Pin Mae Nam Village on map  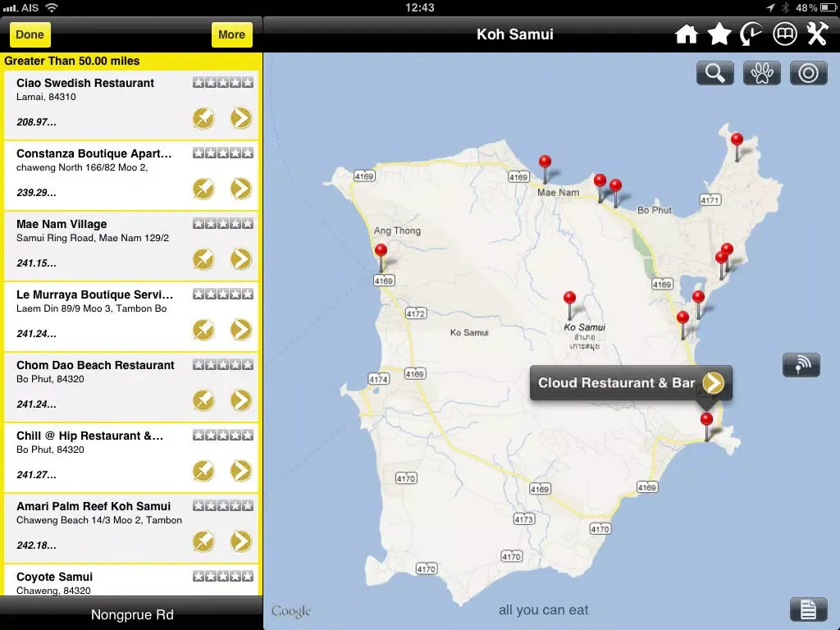point(203,259)
